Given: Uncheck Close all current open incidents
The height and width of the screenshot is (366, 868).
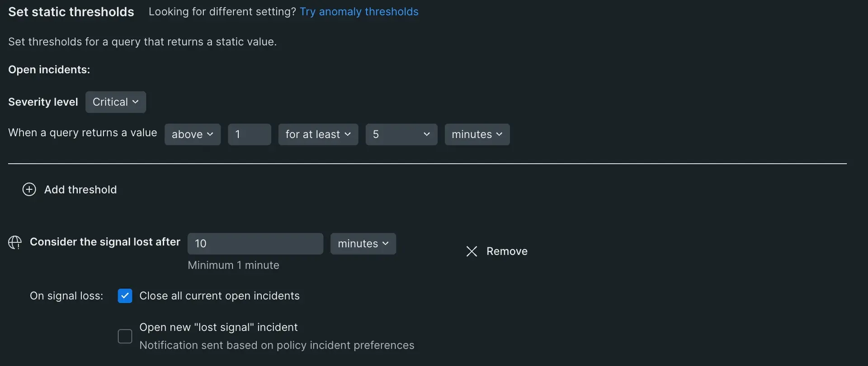Looking at the screenshot, I should point(125,296).
